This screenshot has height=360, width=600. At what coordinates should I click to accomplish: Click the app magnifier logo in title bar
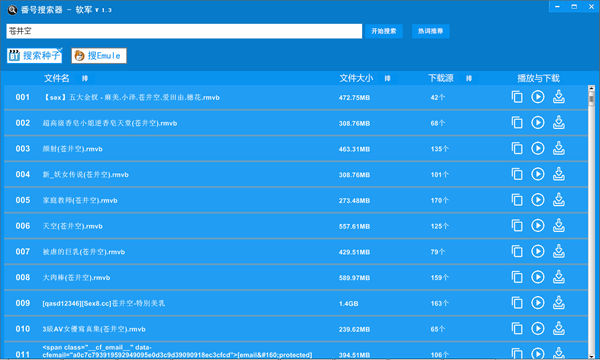(12, 10)
